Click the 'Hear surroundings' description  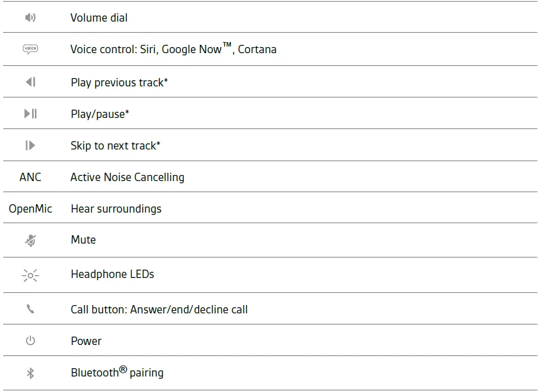[116, 209]
